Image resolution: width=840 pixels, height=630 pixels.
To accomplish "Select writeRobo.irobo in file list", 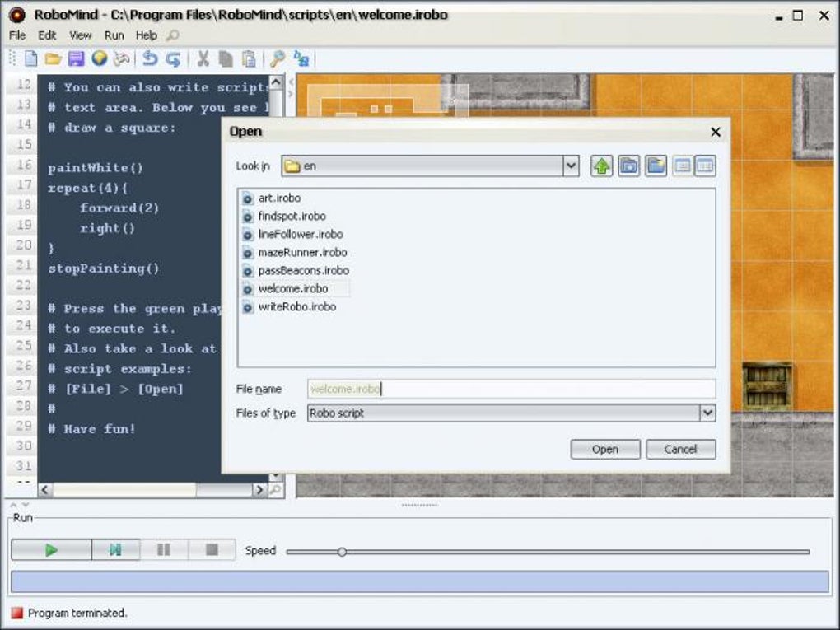I will 297,307.
